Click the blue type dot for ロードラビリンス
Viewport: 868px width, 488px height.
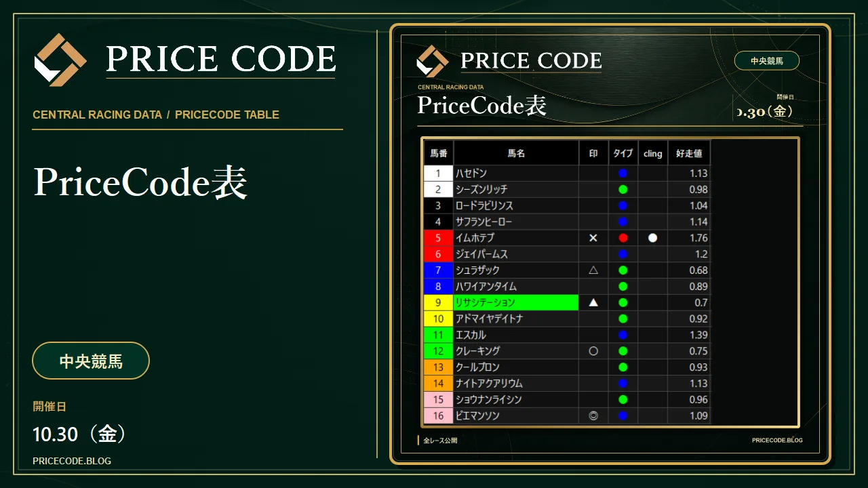click(623, 205)
